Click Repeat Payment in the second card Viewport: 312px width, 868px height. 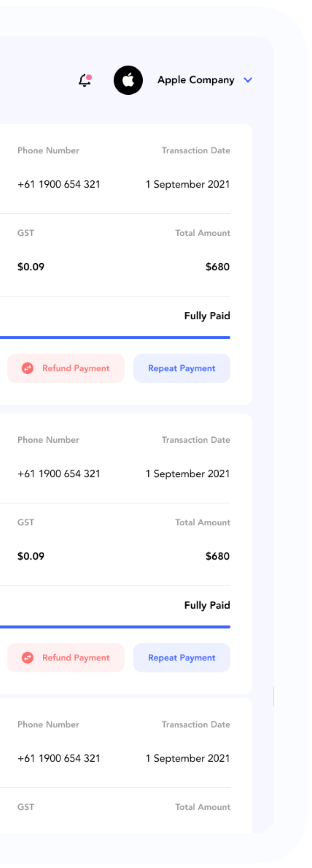click(182, 658)
